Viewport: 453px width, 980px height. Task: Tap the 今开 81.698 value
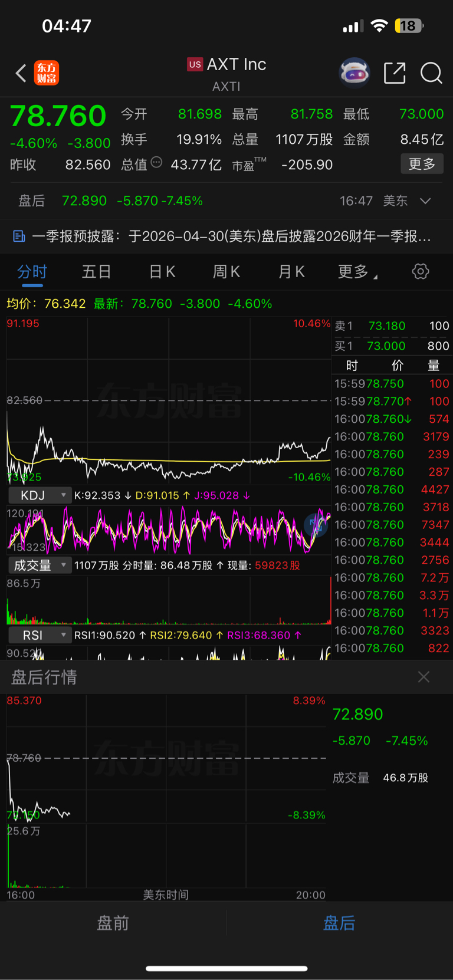click(200, 114)
